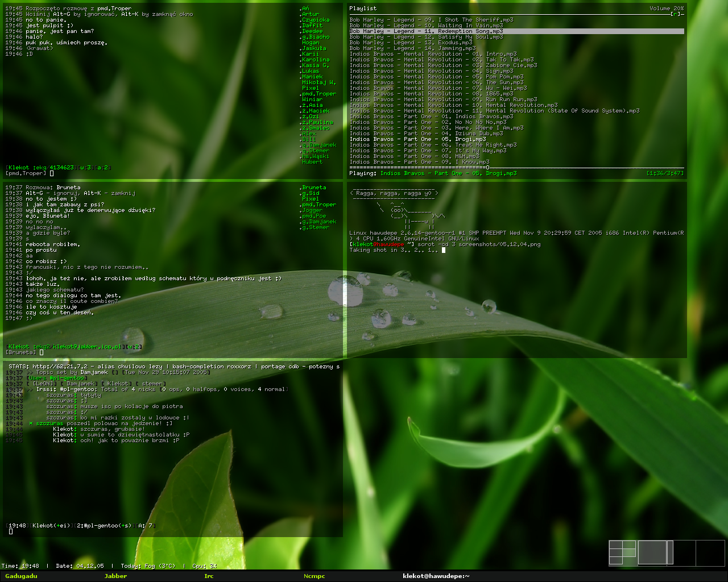The width and height of the screenshot is (728, 582).
Task: Select contact Maniek in Gadu-Gadu list
Action: click(x=312, y=77)
